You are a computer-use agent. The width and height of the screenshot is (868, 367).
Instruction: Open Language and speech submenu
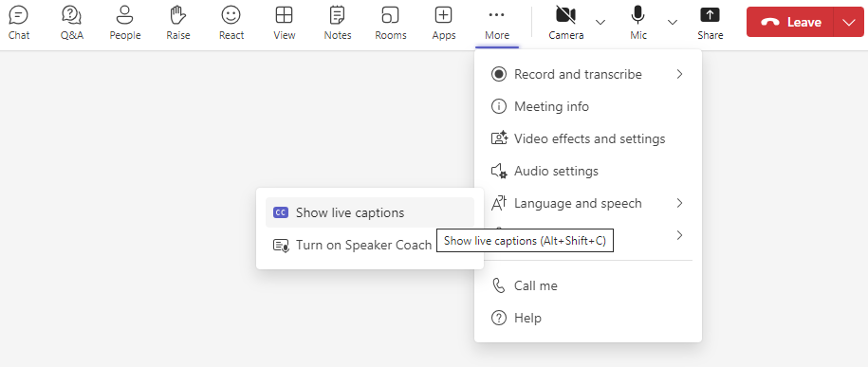click(588, 203)
